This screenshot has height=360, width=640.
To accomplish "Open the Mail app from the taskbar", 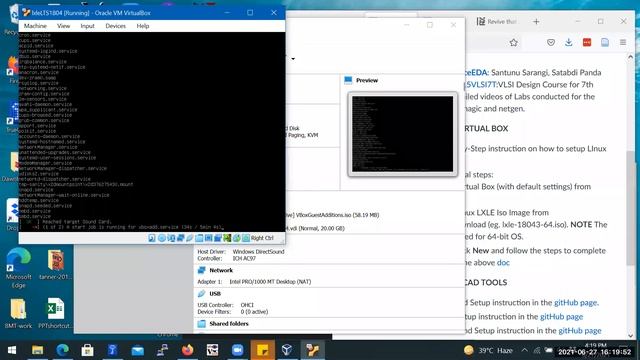I will tap(138, 350).
